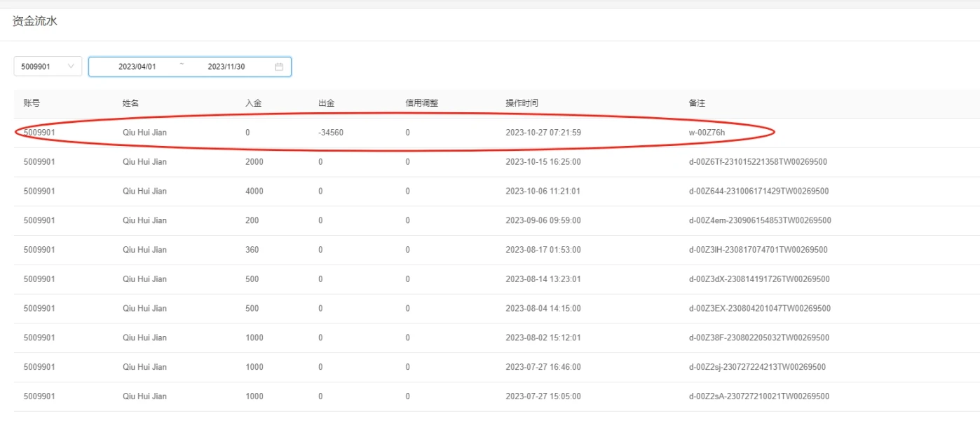Select the 2000 deposit amount cell

[254, 162]
